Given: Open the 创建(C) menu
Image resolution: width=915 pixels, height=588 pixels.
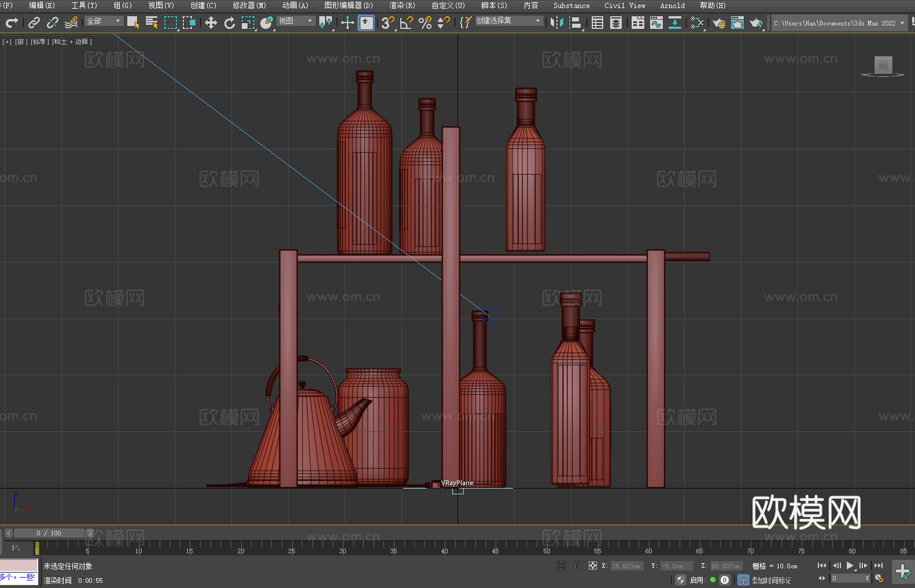Looking at the screenshot, I should (x=204, y=5).
